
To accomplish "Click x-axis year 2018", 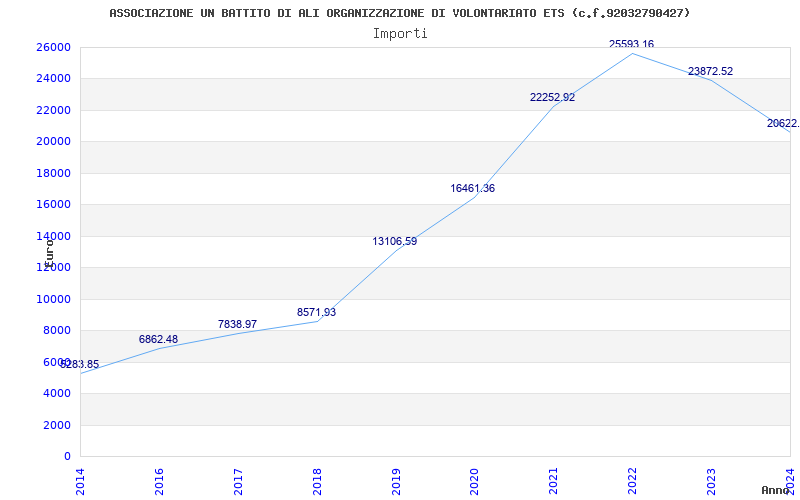I will coord(317,482).
